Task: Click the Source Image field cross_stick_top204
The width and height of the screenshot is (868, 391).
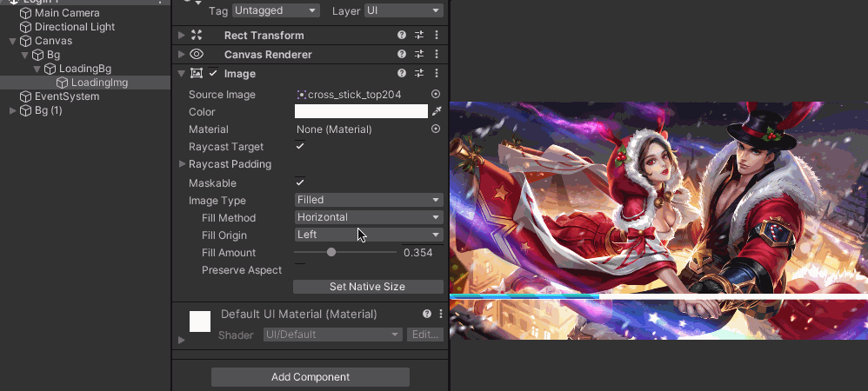Action: 364,94
